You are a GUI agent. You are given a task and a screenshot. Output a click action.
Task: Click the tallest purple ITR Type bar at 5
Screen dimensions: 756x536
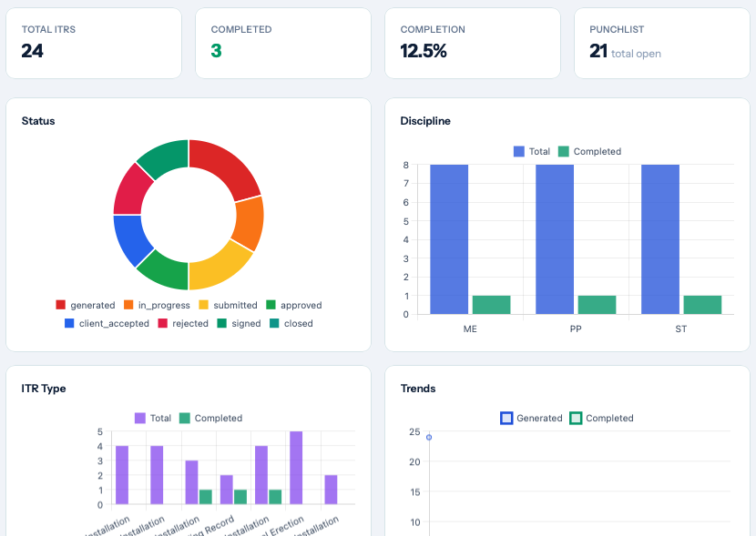(x=296, y=468)
